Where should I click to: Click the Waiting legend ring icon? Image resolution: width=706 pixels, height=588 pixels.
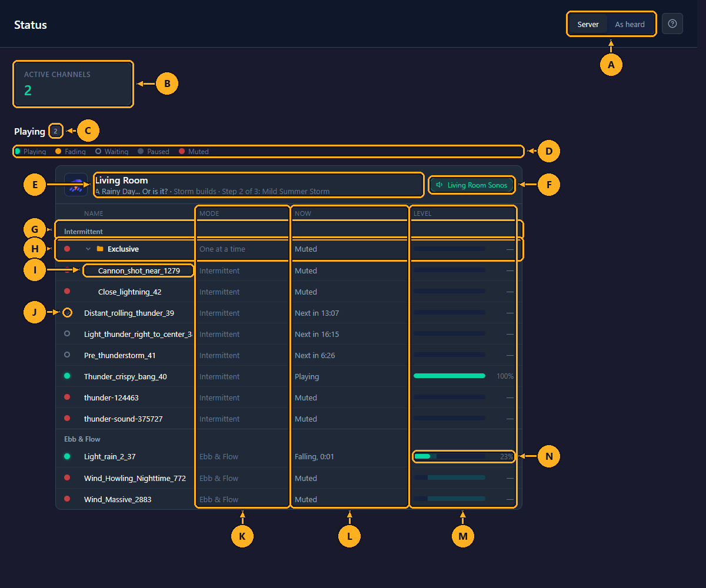tap(98, 151)
